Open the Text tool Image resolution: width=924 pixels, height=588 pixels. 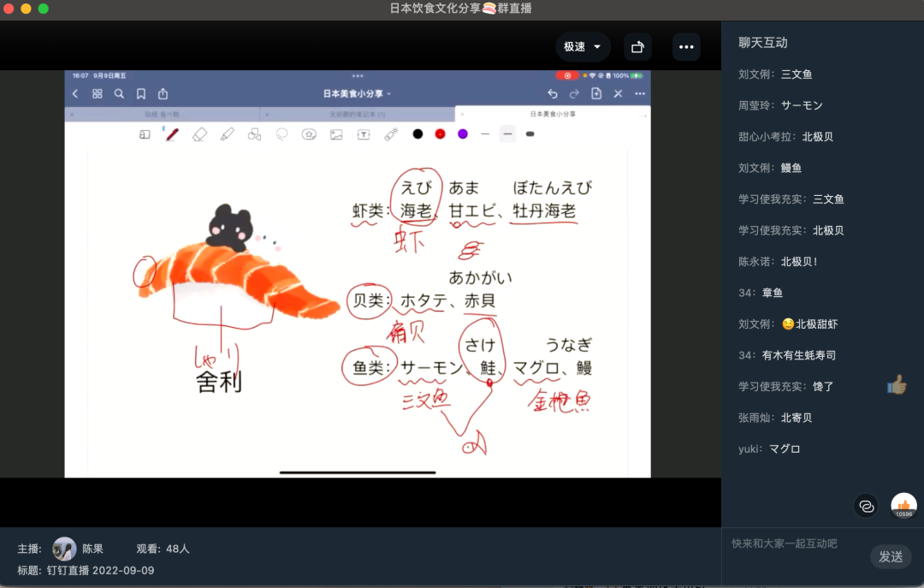[x=363, y=134]
